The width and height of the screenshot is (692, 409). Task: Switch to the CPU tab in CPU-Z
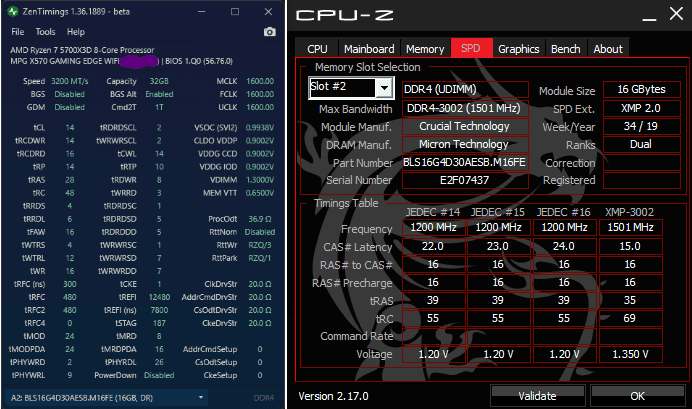point(317,49)
